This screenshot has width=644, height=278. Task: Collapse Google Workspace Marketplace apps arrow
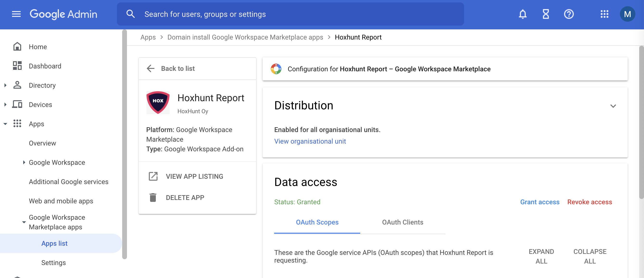coord(24,222)
